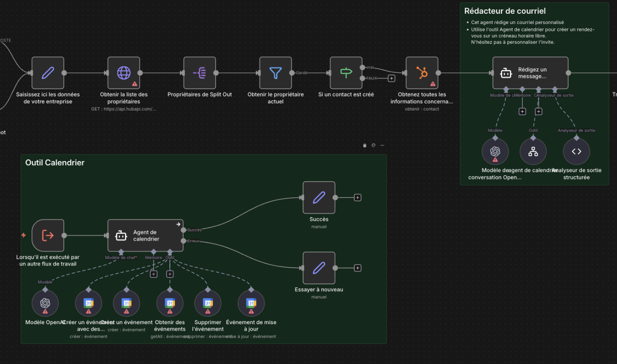Select the green signpost If node
The height and width of the screenshot is (364, 617).
346,73
